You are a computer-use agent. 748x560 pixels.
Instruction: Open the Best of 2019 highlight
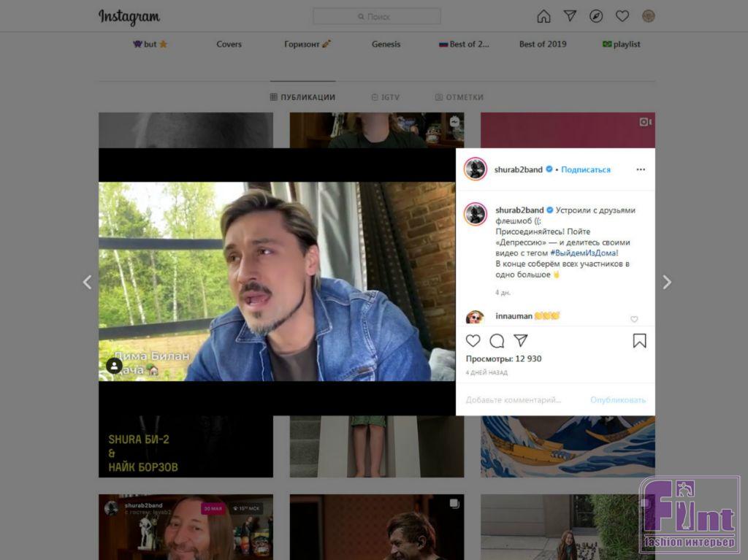click(x=543, y=44)
